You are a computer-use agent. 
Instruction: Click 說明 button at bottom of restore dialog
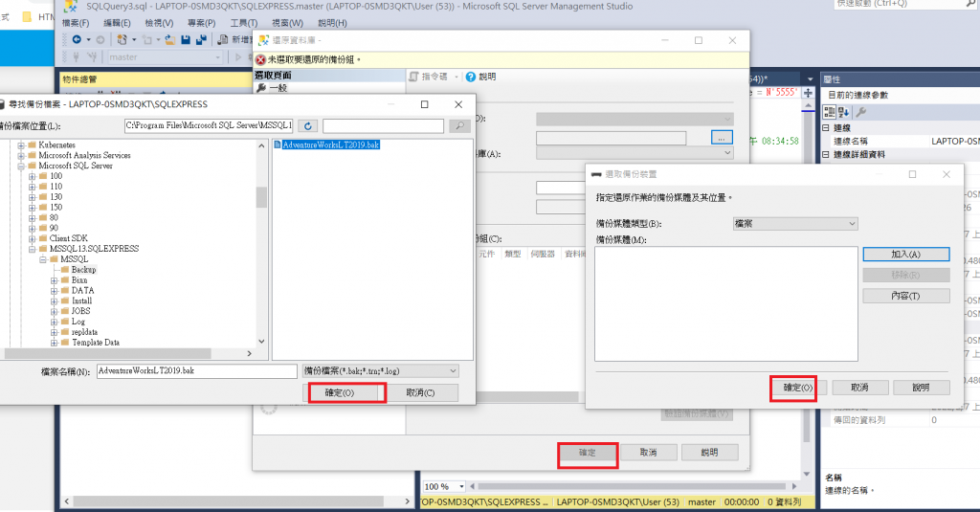coord(710,452)
